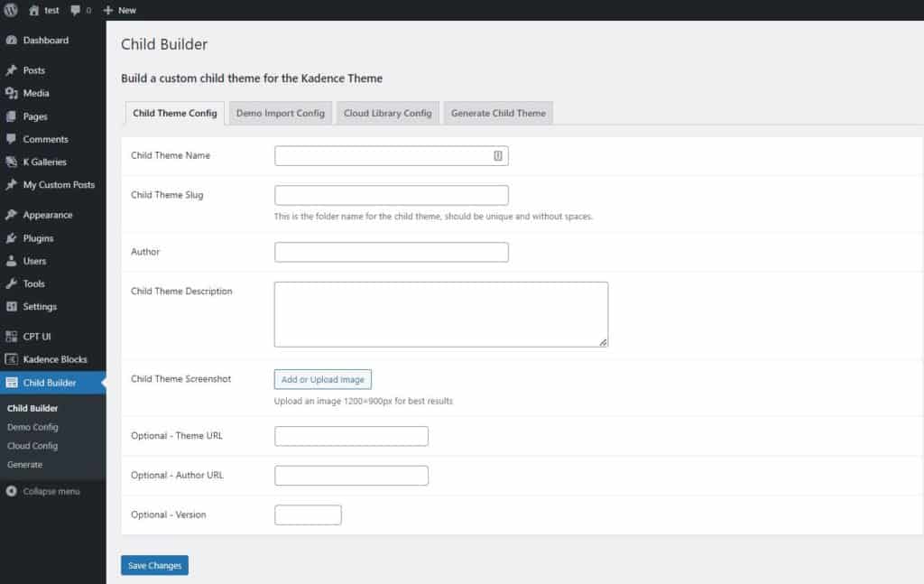Open the Generate submenu link
924x584 pixels.
tap(24, 464)
